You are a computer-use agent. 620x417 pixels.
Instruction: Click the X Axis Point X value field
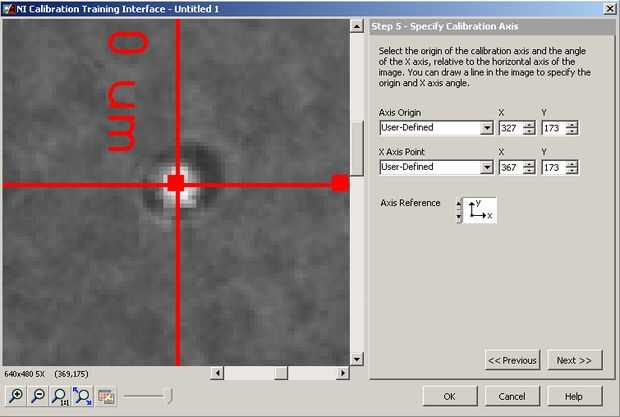tap(511, 168)
